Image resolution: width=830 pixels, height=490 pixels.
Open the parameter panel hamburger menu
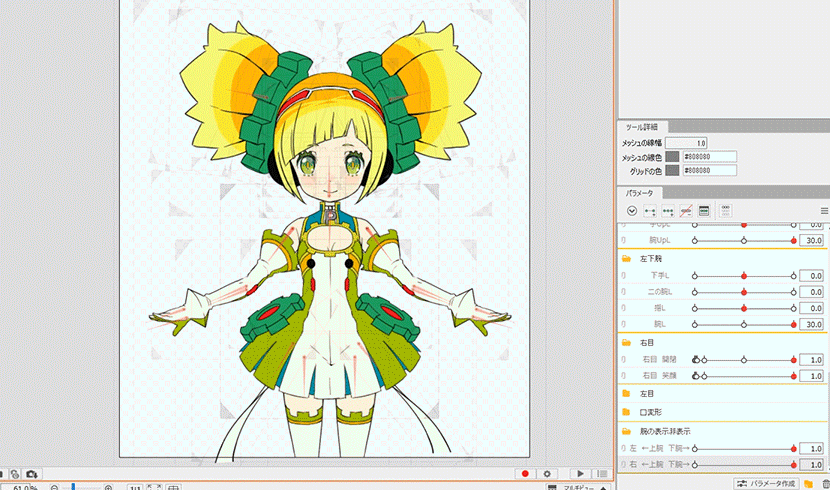[823, 211]
